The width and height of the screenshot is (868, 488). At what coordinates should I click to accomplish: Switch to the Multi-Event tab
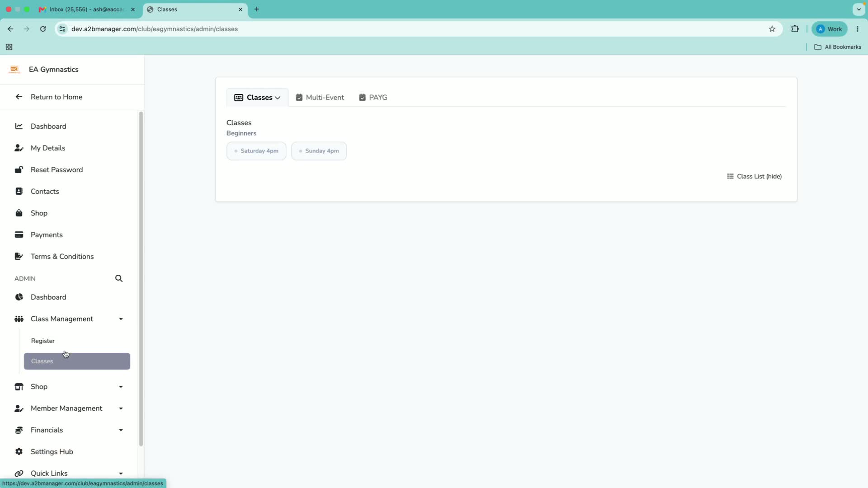320,98
